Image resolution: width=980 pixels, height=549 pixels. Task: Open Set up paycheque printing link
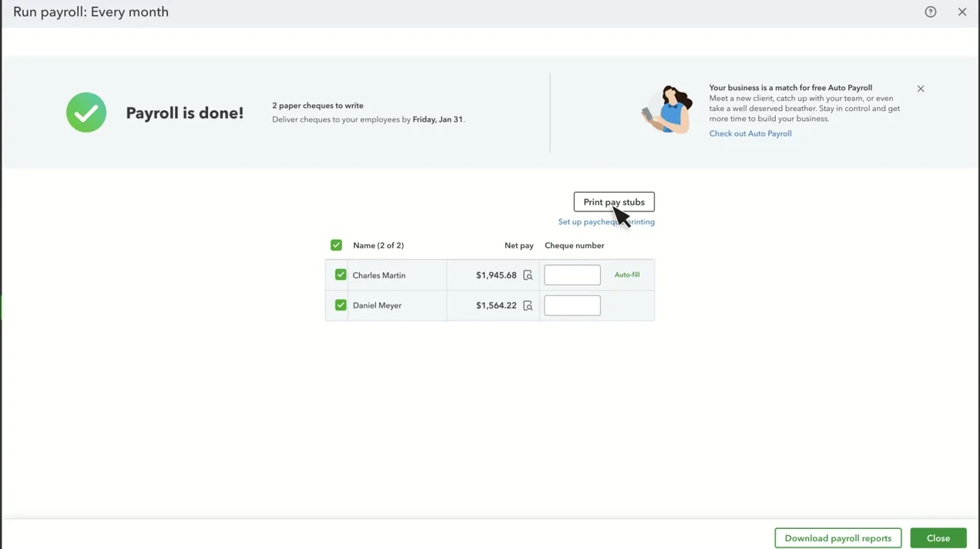click(606, 222)
